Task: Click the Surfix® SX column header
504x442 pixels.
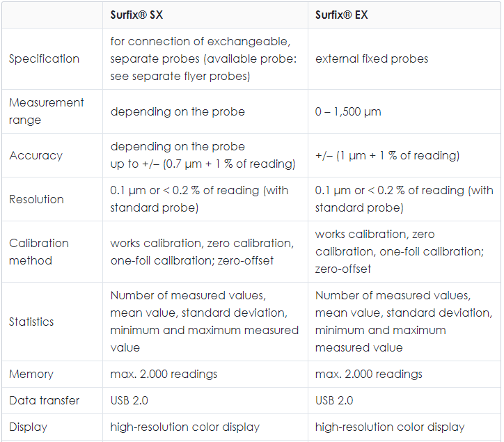Action: click(x=136, y=15)
